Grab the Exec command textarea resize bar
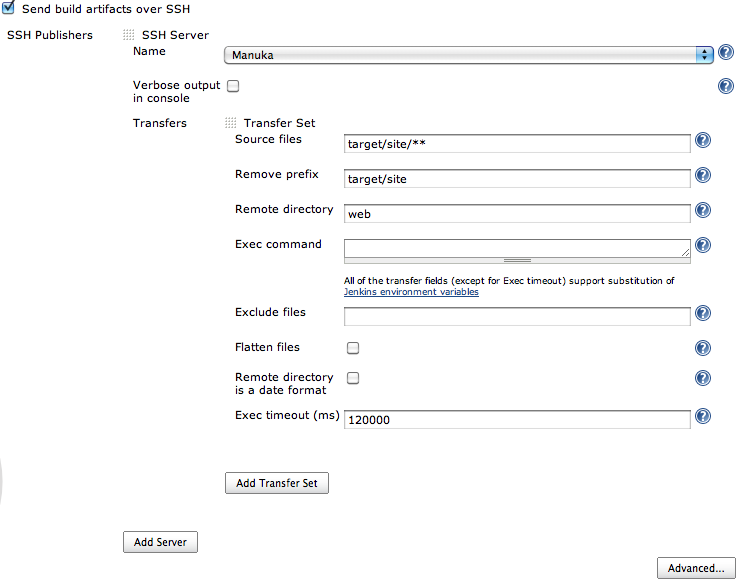This screenshot has width=736, height=579. click(517, 260)
